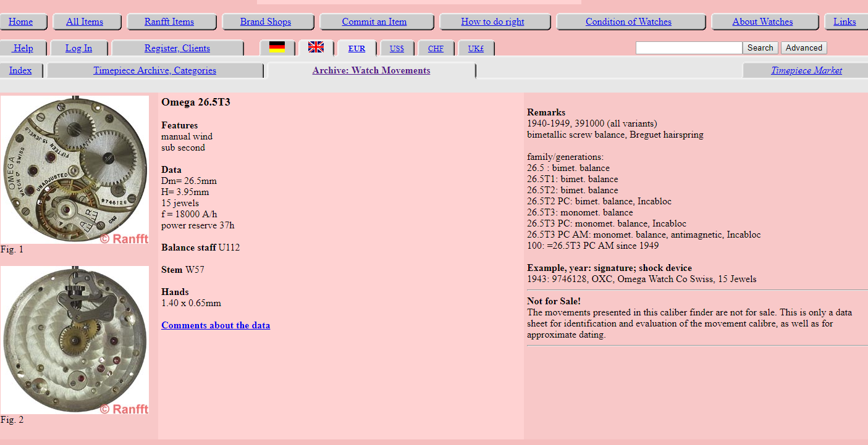Visit the Brand Shops page
The height and width of the screenshot is (445, 868).
point(266,22)
